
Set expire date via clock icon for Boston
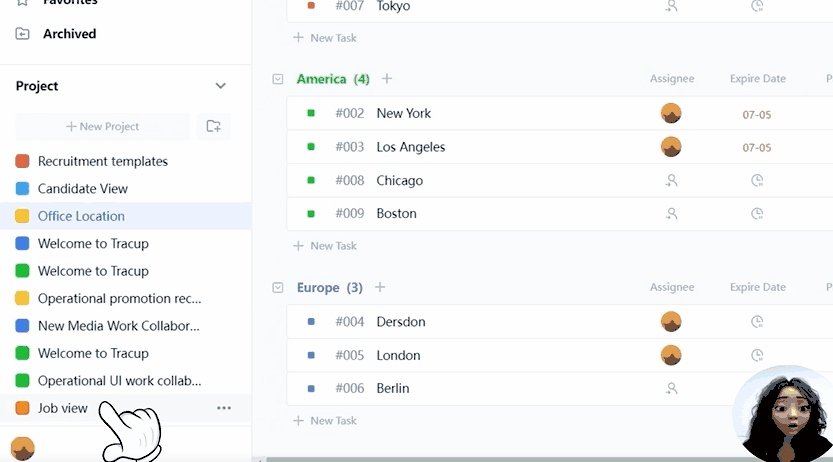(x=757, y=214)
